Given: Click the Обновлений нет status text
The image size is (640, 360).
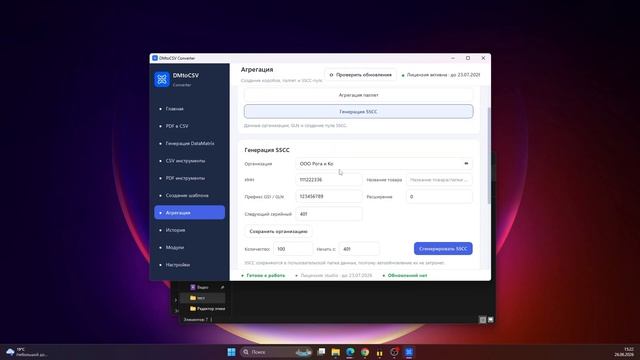Looking at the screenshot, I should click(407, 276).
